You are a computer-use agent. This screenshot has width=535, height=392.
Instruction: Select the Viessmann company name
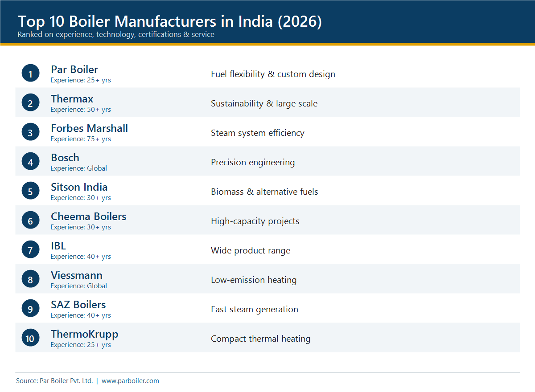pyautogui.click(x=77, y=275)
